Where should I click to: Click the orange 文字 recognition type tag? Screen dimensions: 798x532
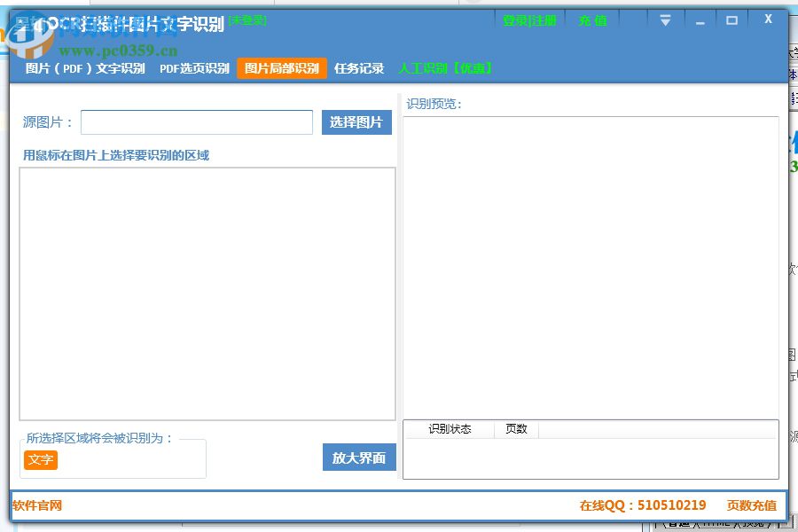(41, 460)
